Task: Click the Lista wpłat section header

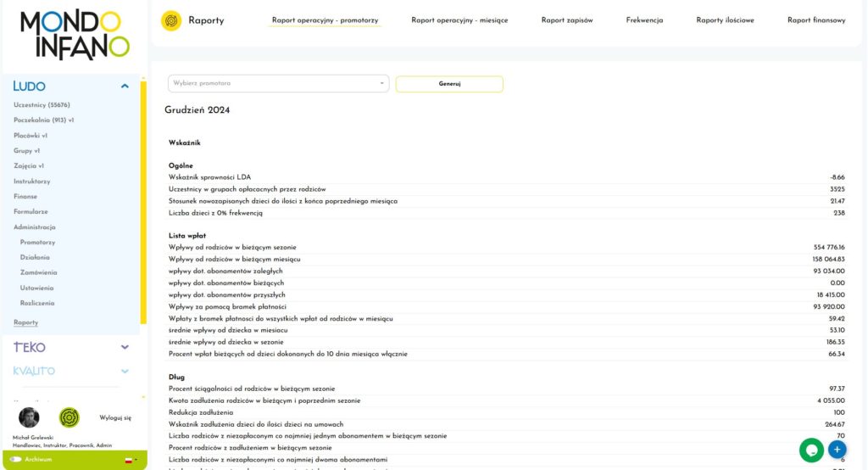Action: (187, 236)
